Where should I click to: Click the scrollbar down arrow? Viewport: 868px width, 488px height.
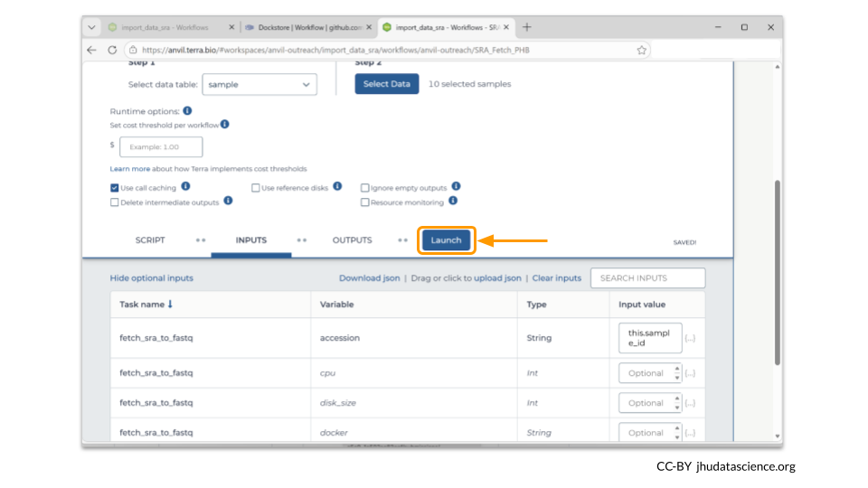tap(778, 436)
